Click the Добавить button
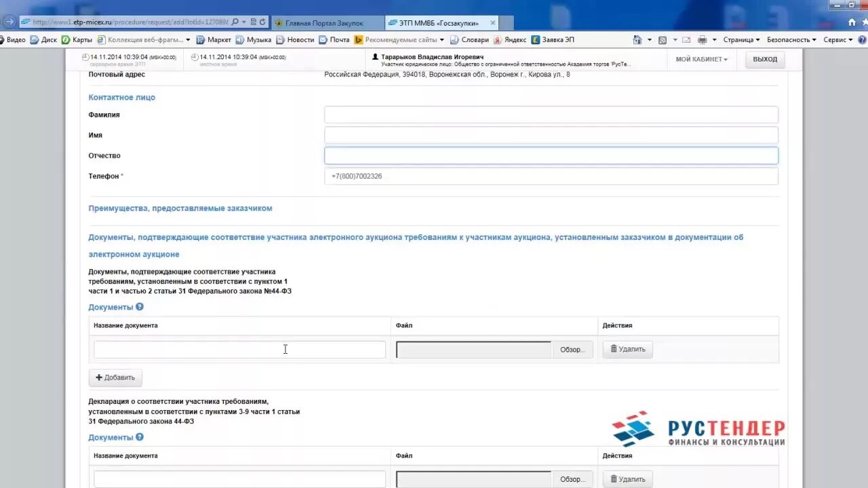The width and height of the screenshot is (868, 488). click(115, 378)
